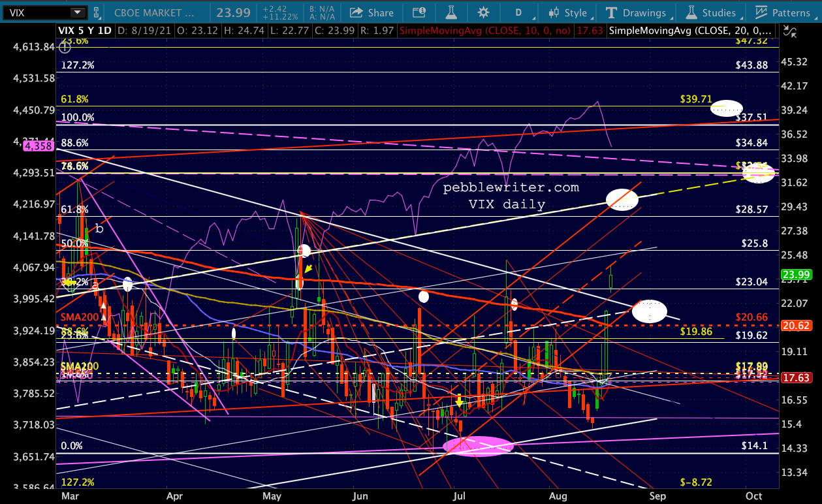Click the candlestick icon beside Style

coord(554,12)
